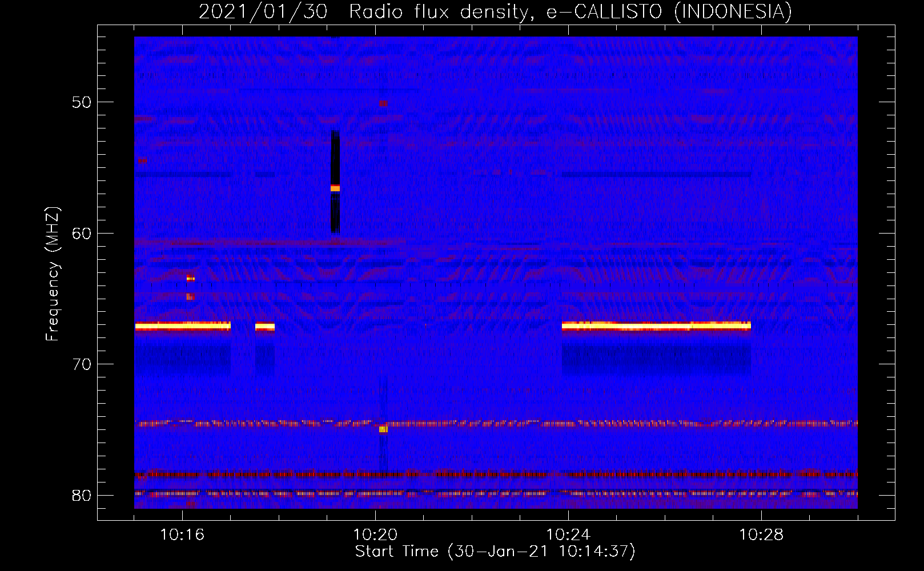This screenshot has height=571, width=924.
Task: Click the yellow spot on the 75 MHz line near 10:20
Action: [383, 429]
